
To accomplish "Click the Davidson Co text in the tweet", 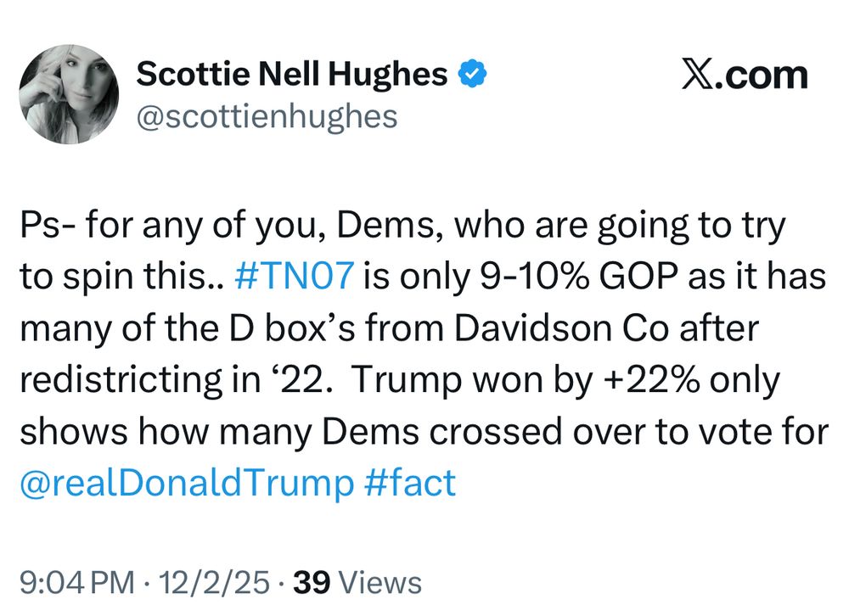I will (561, 328).
